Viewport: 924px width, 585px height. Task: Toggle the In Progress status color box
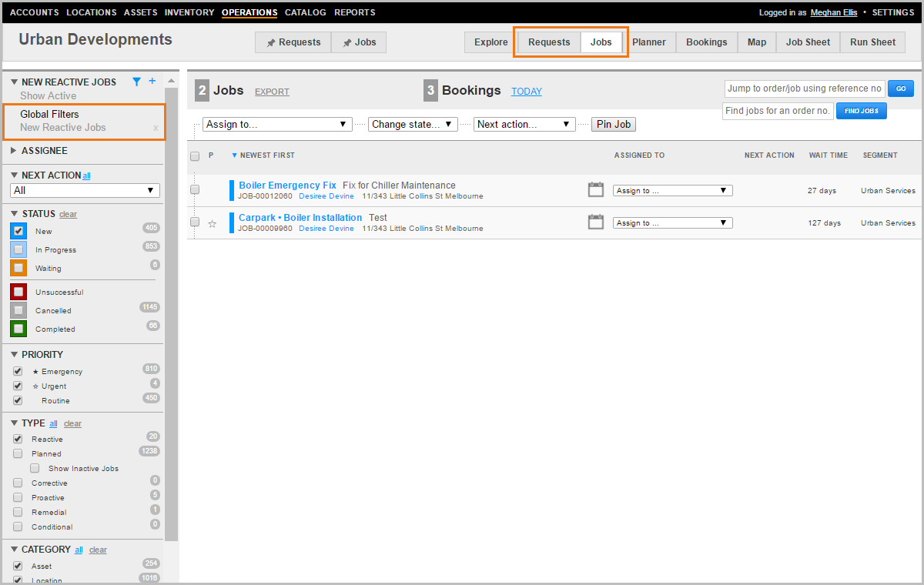pyautogui.click(x=19, y=249)
